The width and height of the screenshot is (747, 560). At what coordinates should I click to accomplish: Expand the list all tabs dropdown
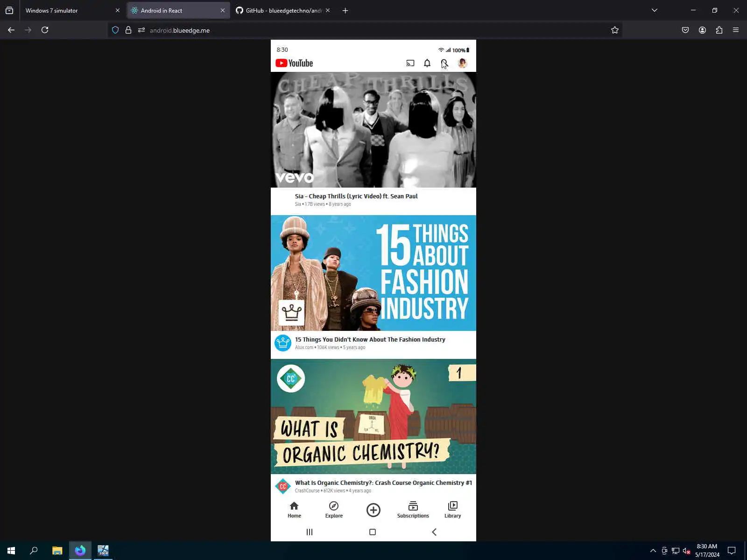pyautogui.click(x=655, y=10)
